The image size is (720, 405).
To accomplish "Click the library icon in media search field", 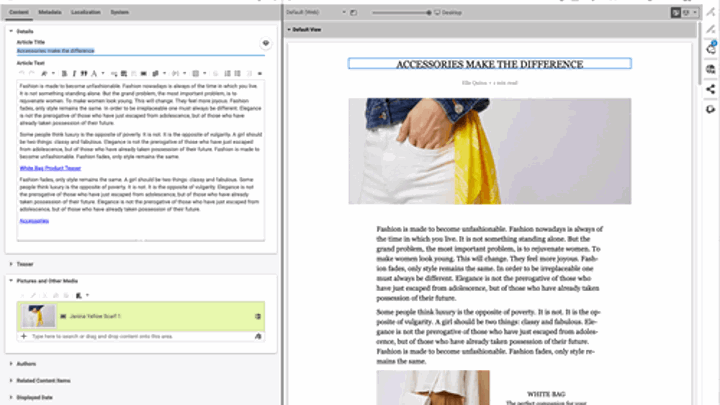I will pos(258,337).
